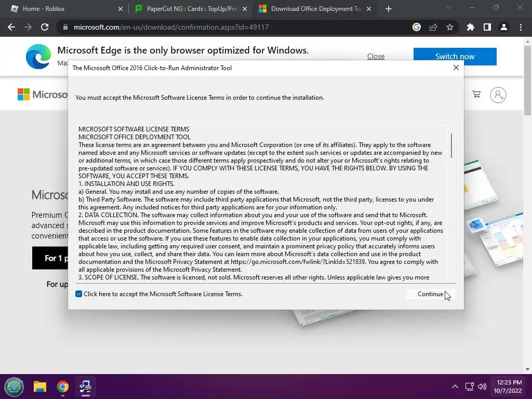
Task: Open the taskbar clock and date
Action: [508, 387]
